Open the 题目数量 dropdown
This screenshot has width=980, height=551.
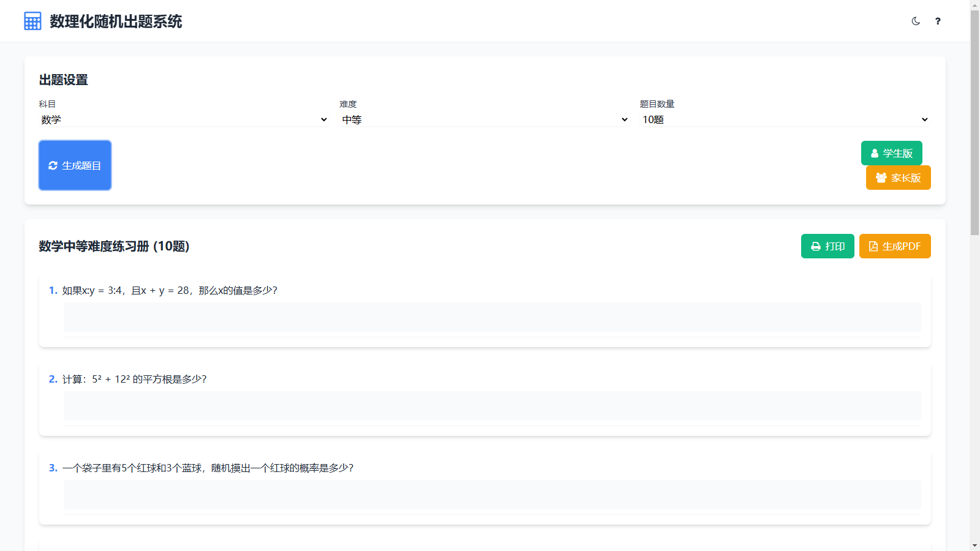785,119
